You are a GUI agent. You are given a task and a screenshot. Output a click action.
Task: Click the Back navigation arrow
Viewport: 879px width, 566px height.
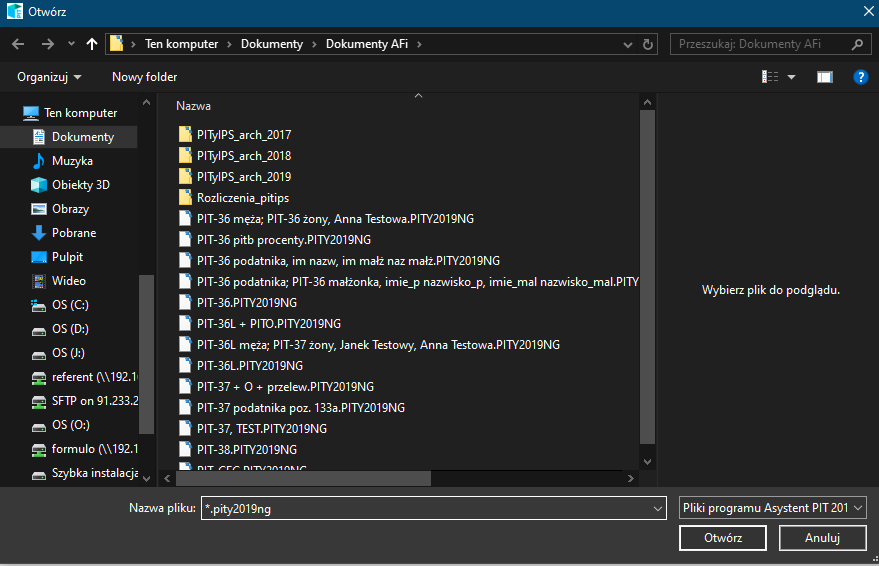[x=17, y=44]
